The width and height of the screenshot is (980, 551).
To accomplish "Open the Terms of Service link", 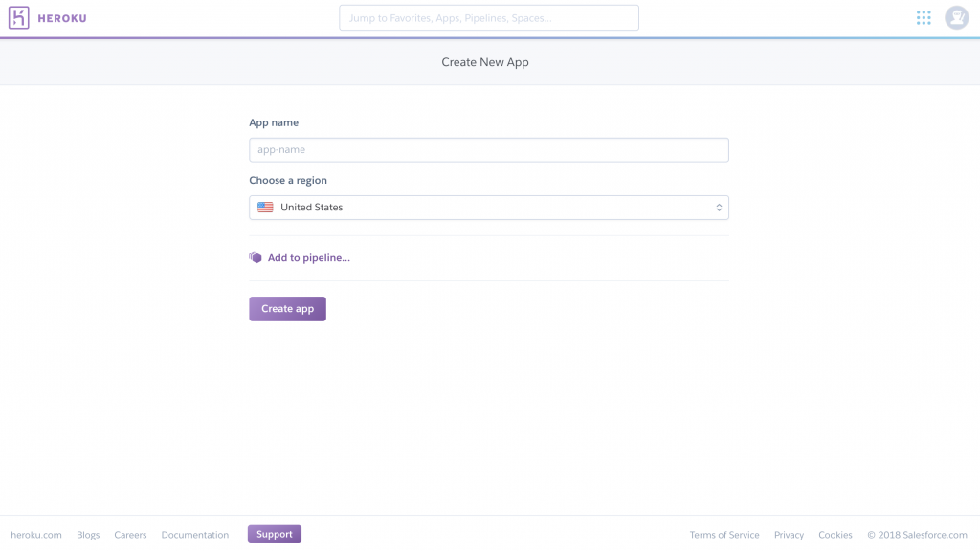I will (724, 535).
